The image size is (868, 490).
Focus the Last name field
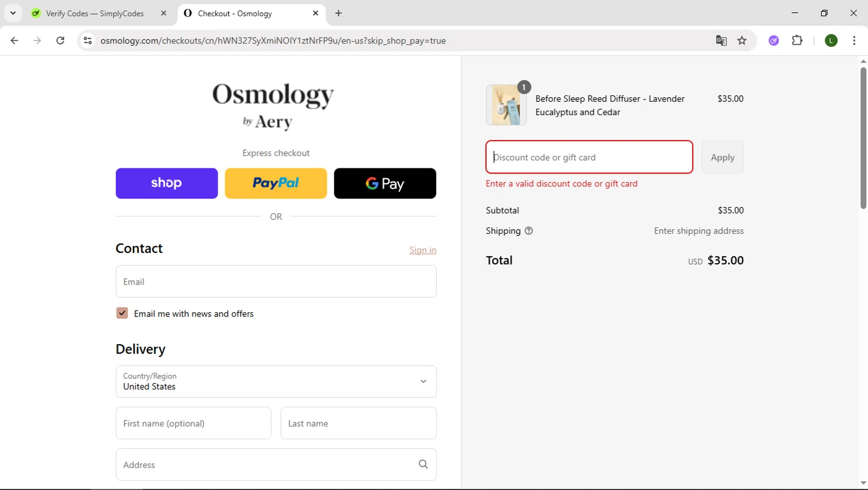click(x=359, y=423)
